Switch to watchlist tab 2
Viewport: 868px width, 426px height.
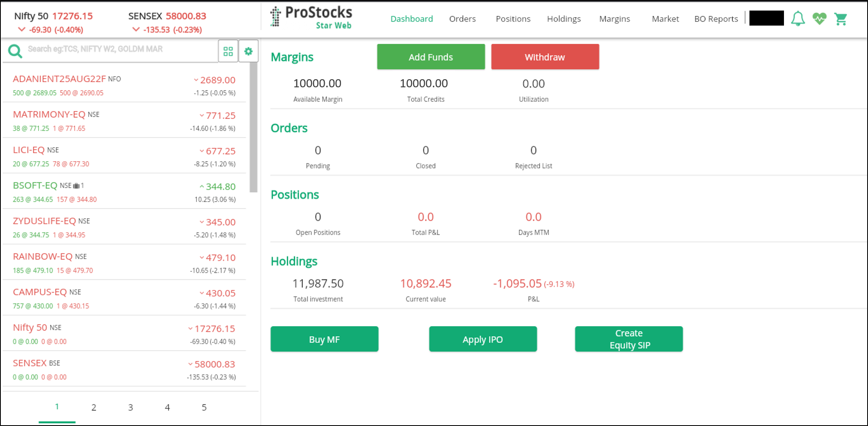point(94,407)
